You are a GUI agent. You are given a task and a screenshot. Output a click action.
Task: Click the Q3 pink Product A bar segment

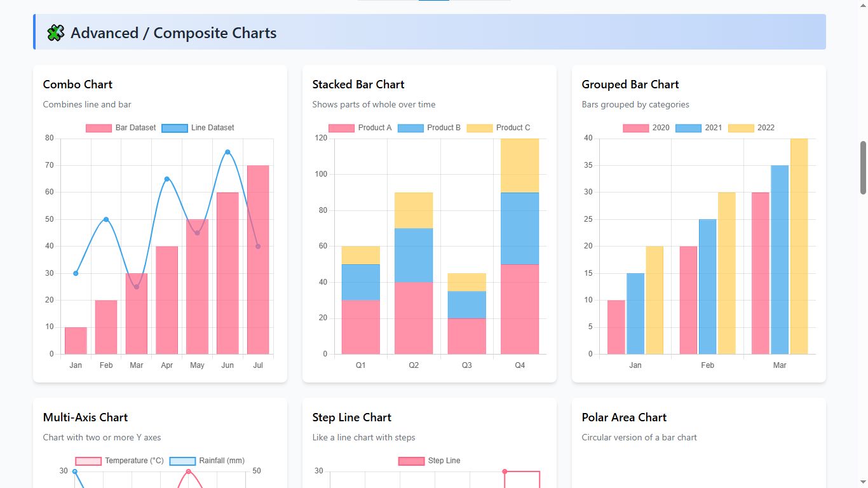466,335
